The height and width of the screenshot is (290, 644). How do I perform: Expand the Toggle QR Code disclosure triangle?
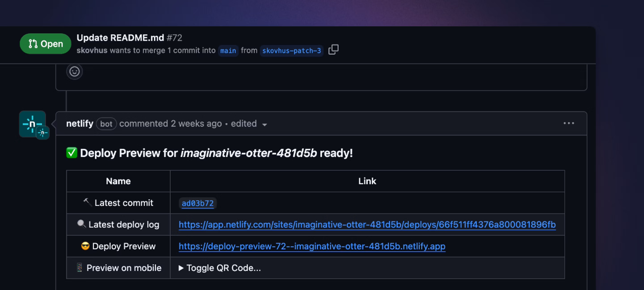181,268
